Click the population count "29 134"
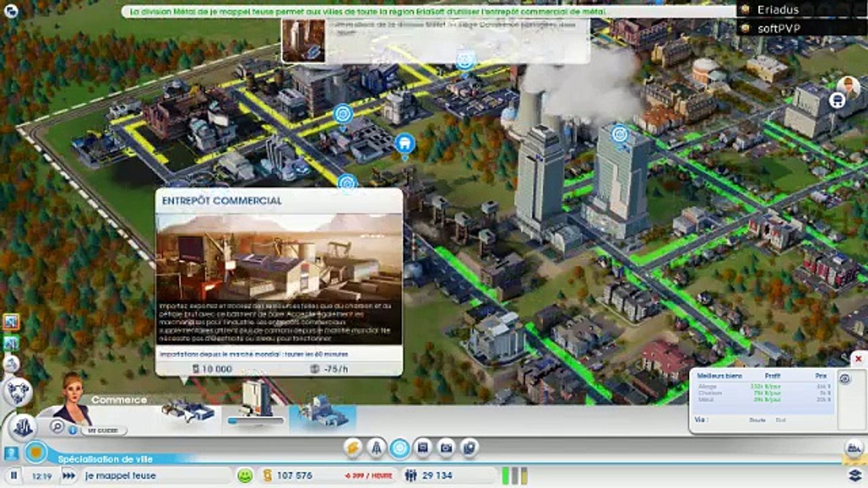Screen dimensions: 868x488 coord(437,476)
